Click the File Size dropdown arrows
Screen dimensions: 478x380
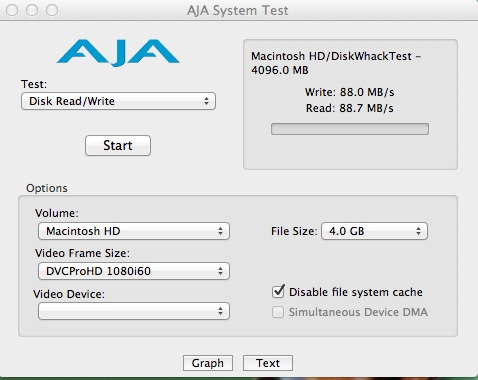(x=418, y=231)
